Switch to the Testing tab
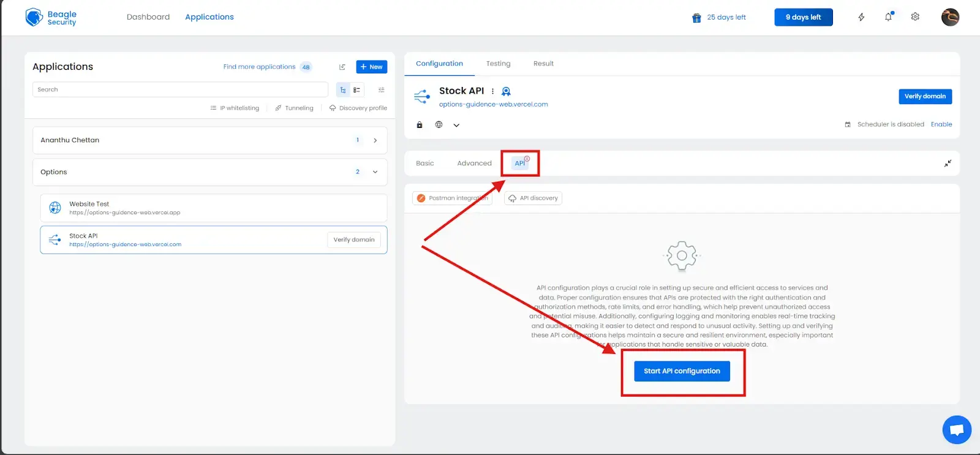The image size is (980, 455). 498,64
